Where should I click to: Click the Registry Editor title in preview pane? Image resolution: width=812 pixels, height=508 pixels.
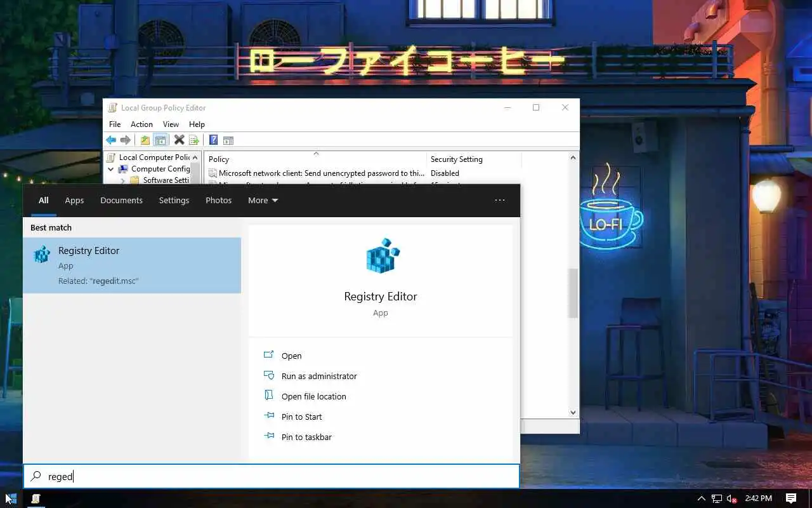point(381,297)
